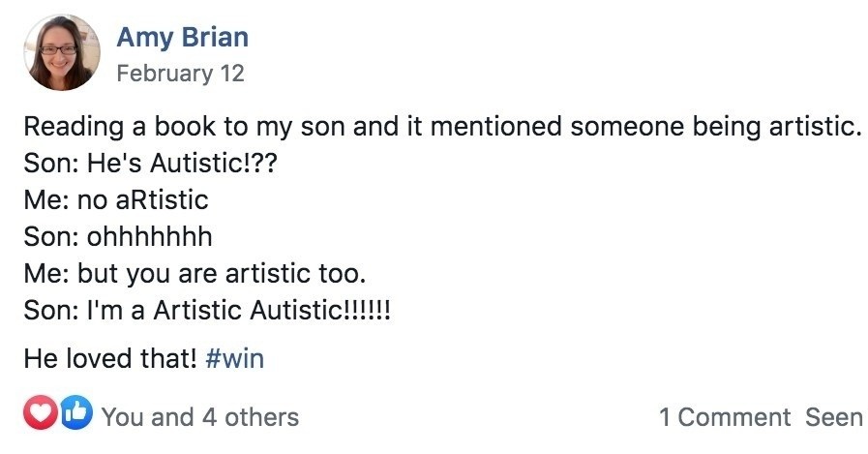Screen dimensions: 868x454
Task: Open the Amy Brian profile name link
Action: (182, 38)
